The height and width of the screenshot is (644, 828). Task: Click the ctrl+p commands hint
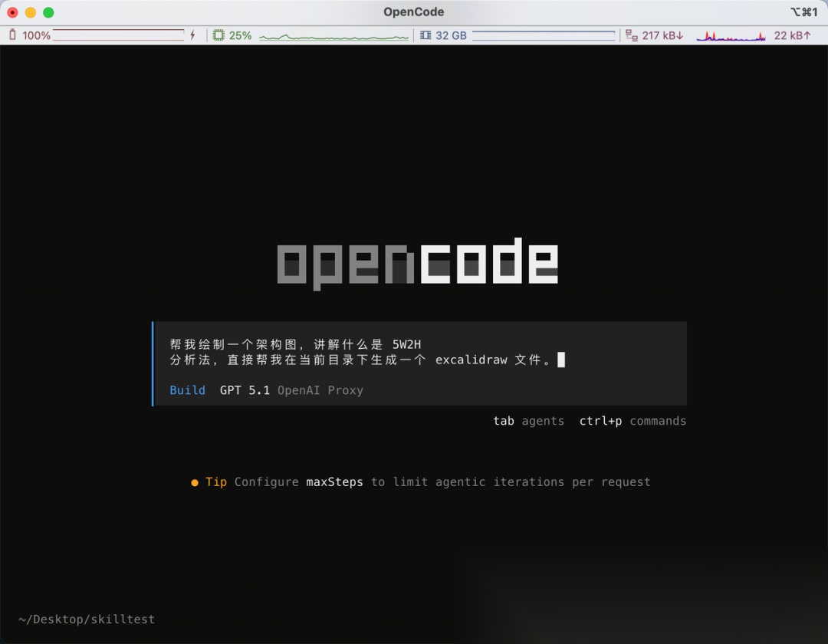coord(632,421)
